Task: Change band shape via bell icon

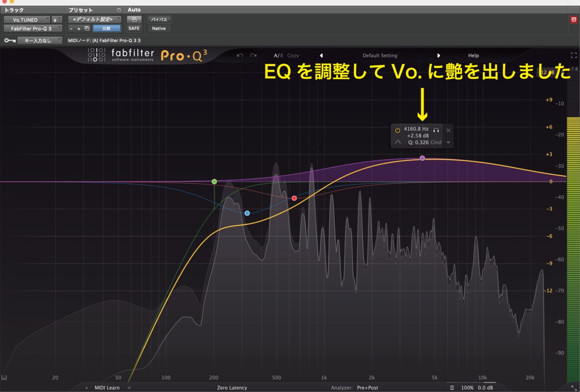Action: click(x=398, y=142)
